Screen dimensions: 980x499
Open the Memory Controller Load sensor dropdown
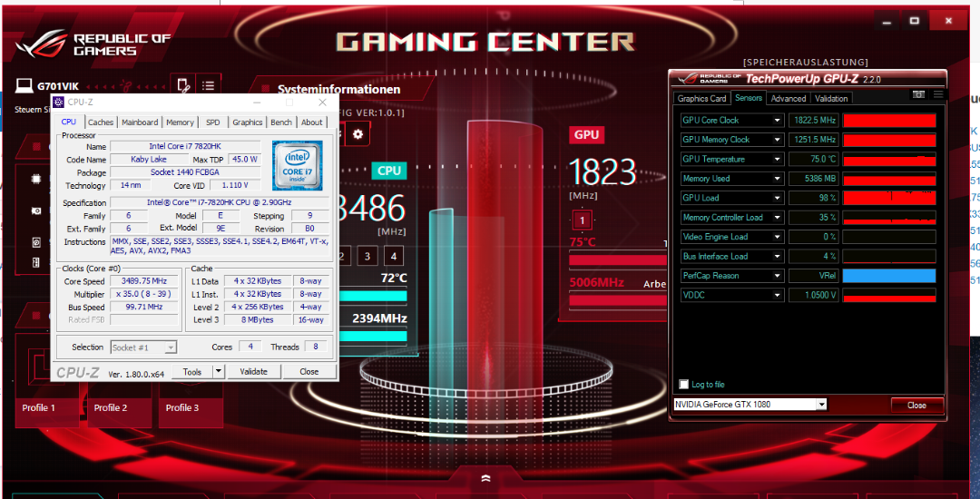778,218
